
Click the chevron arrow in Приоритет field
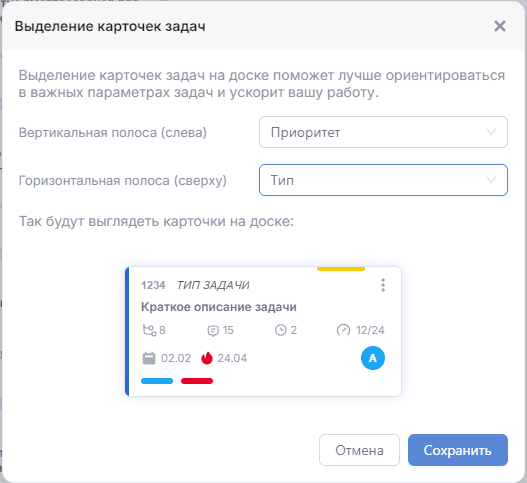point(491,132)
